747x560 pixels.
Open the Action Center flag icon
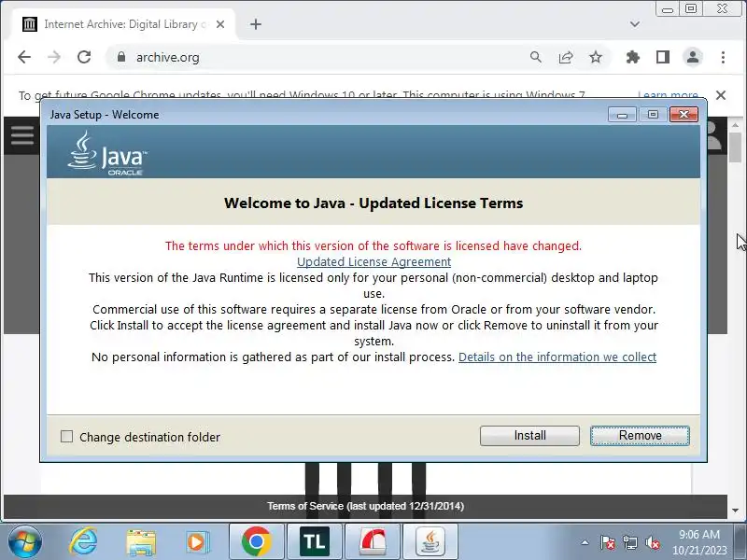coord(608,542)
